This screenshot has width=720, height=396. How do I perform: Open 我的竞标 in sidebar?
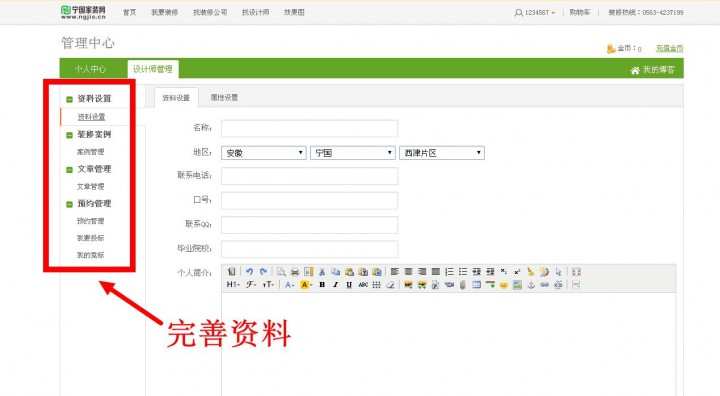coord(90,255)
